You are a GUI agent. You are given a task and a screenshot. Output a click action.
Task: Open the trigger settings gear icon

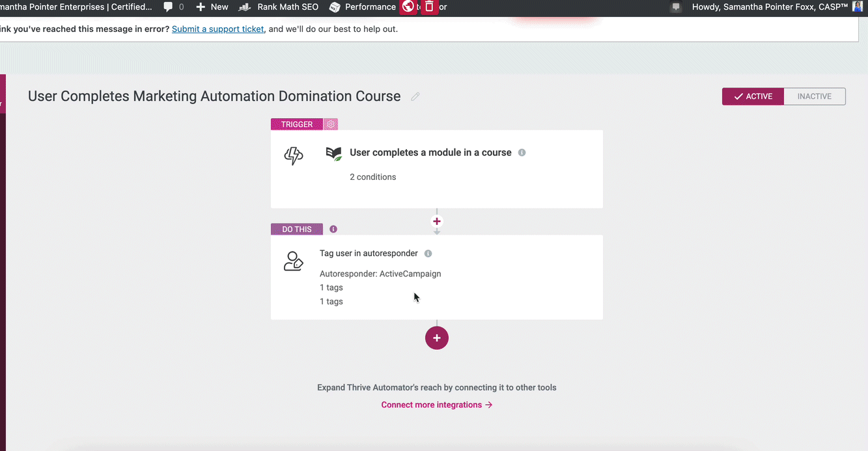331,124
